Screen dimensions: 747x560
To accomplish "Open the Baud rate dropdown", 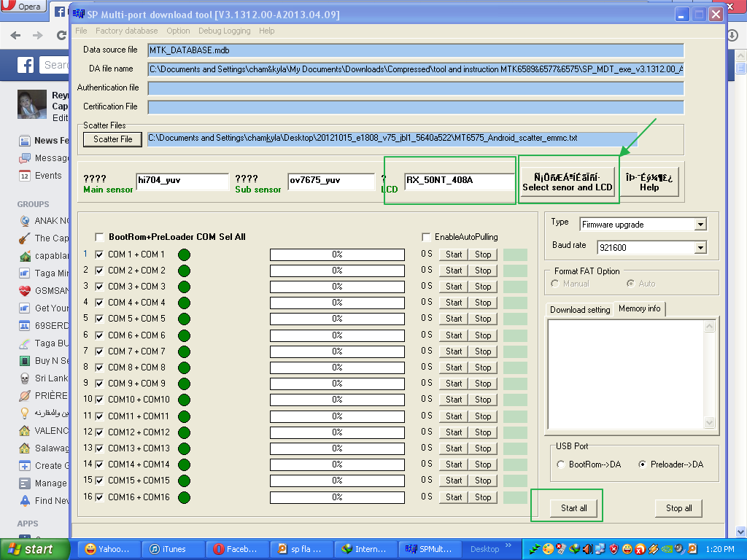I will click(700, 248).
